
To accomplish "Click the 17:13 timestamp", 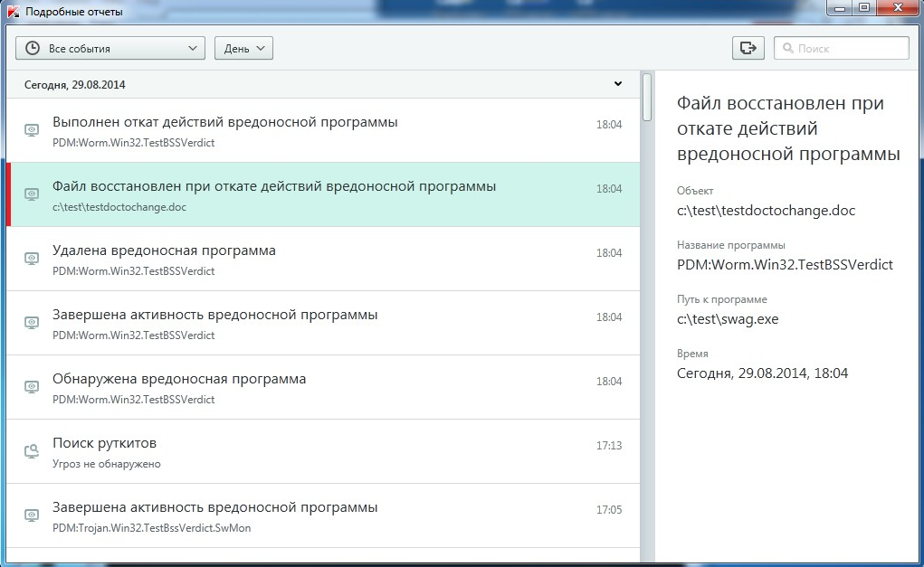I will (609, 446).
